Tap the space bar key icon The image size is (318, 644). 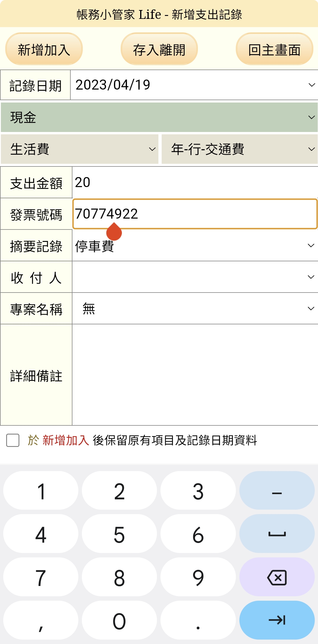click(277, 534)
